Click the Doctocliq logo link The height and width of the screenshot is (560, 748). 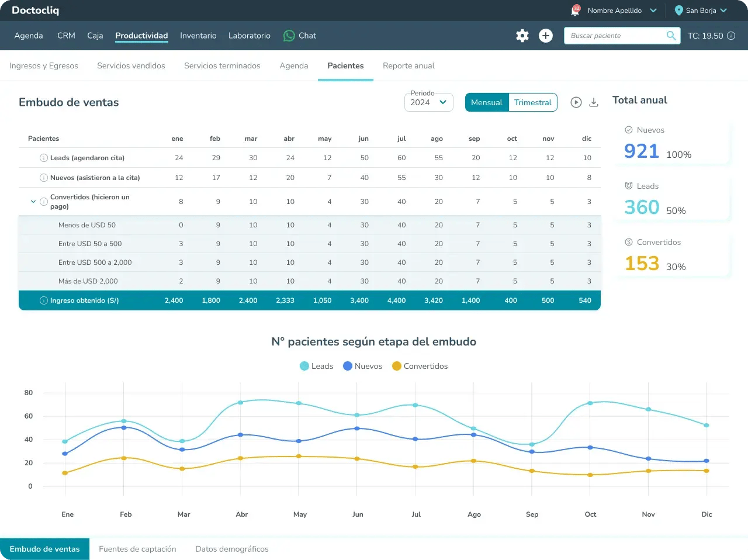35,11
